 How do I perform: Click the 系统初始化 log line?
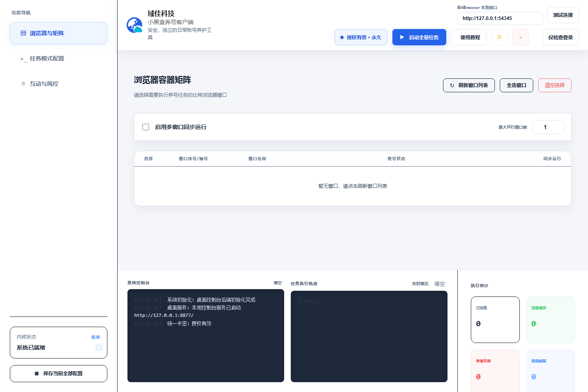pos(195,300)
